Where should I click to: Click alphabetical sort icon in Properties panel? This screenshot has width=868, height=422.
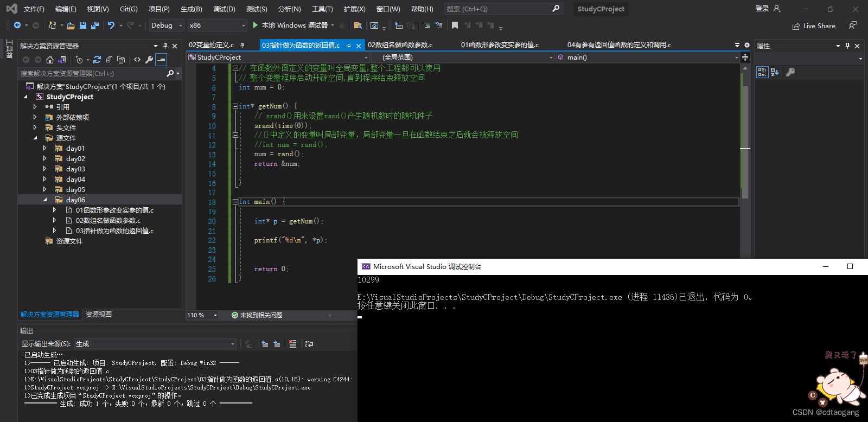point(775,72)
